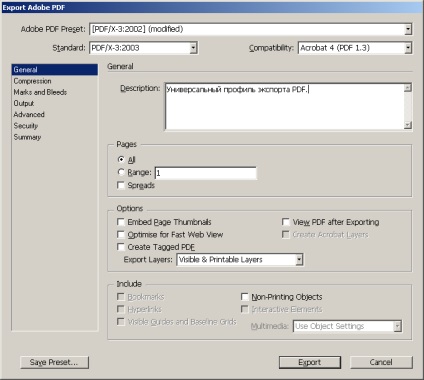This screenshot has height=380, width=424.
Task: Click inside the page Range field
Action: [x=206, y=173]
